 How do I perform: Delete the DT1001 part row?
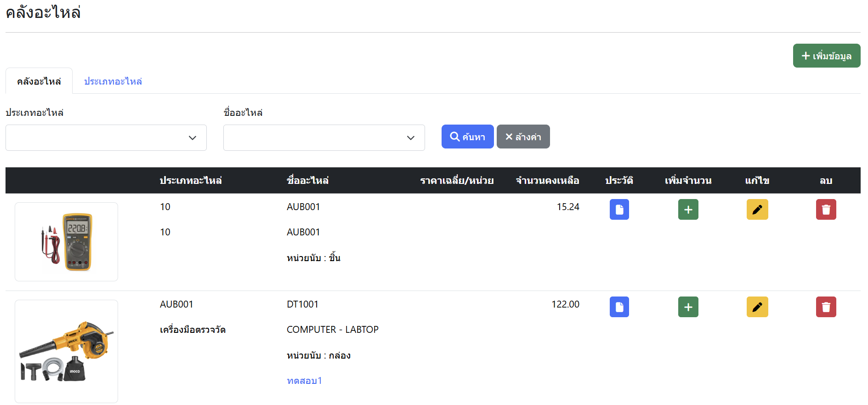click(826, 307)
